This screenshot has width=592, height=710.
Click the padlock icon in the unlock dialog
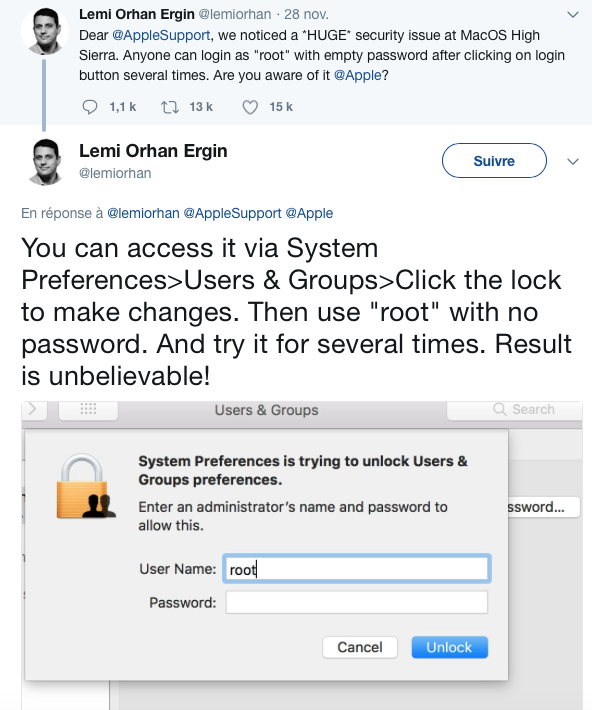[86, 486]
